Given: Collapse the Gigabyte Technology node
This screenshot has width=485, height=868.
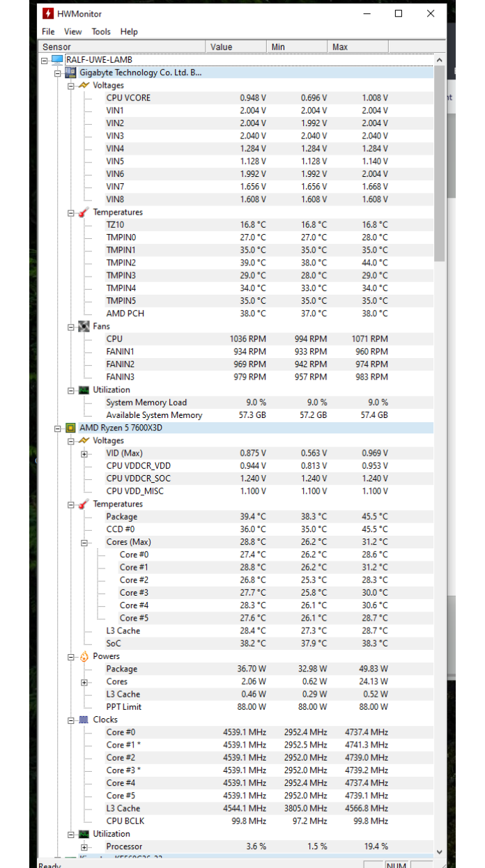Looking at the screenshot, I should point(58,72).
